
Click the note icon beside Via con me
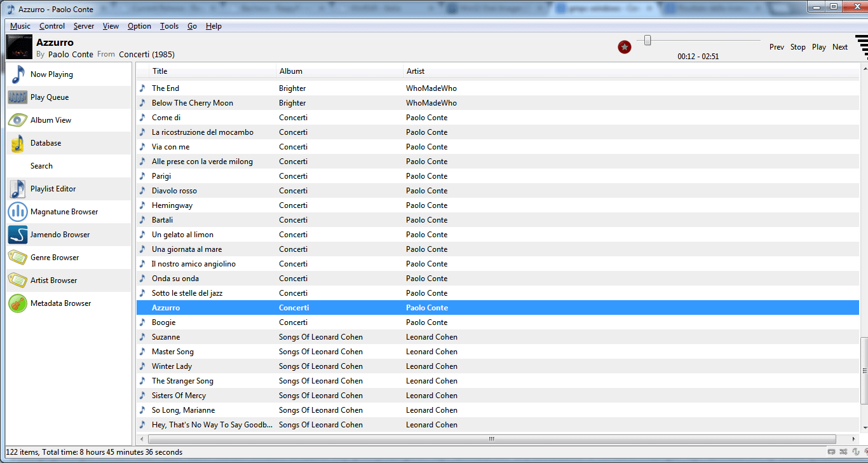click(x=143, y=147)
